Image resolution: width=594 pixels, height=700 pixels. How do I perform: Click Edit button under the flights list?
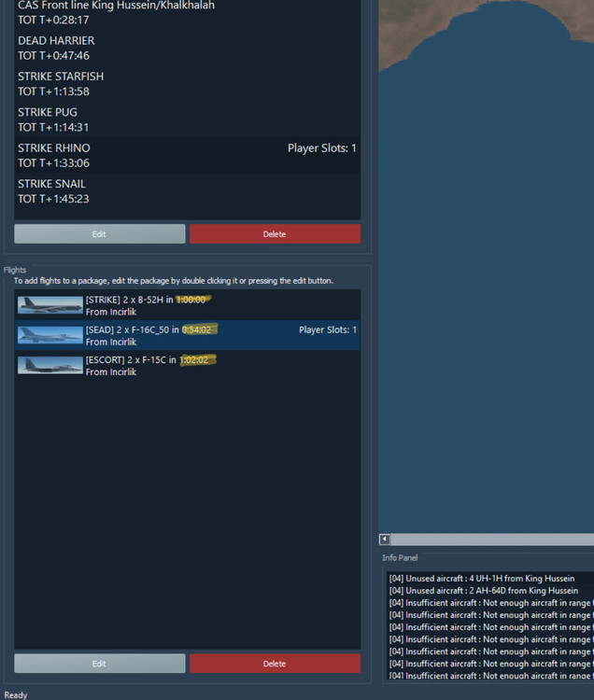[100, 664]
